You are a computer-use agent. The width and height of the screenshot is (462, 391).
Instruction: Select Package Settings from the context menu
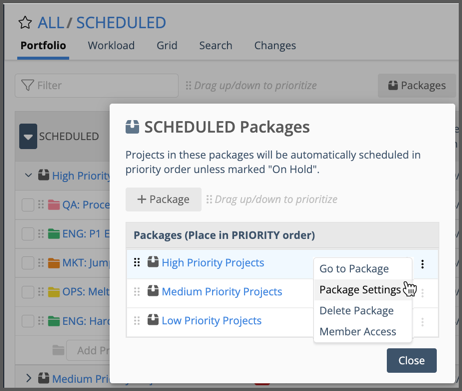tap(360, 290)
